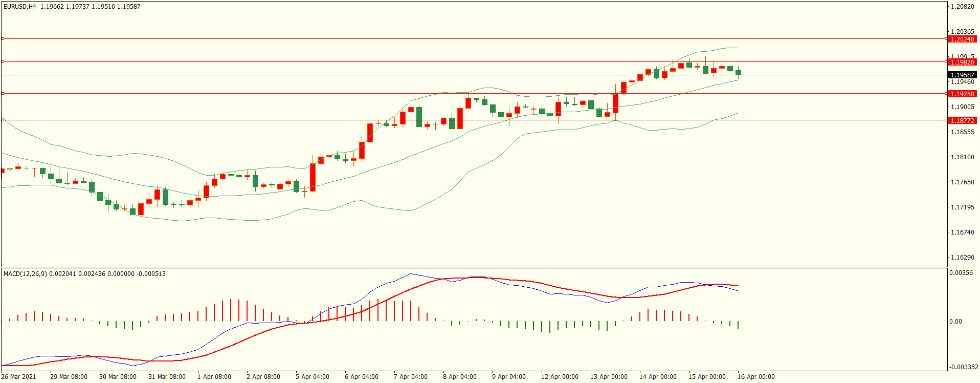The image size is (980, 383).
Task: Select the red 1.18772 price label
Action: 962,120
